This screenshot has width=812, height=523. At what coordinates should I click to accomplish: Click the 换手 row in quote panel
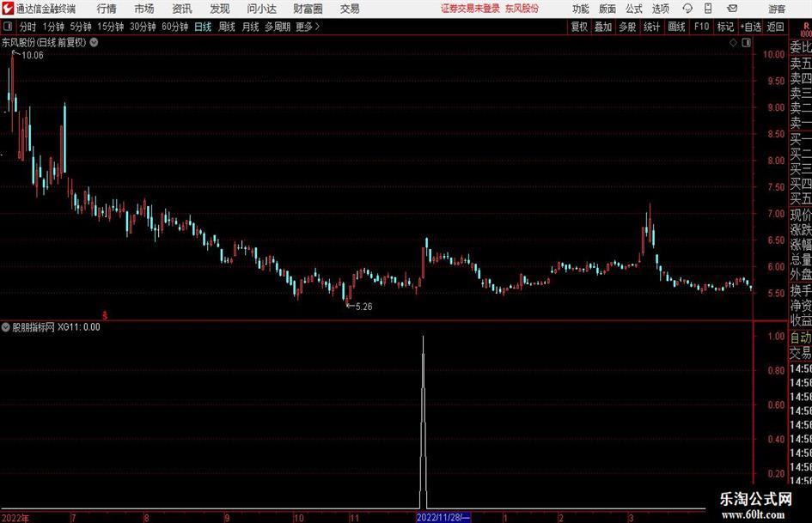(801, 290)
